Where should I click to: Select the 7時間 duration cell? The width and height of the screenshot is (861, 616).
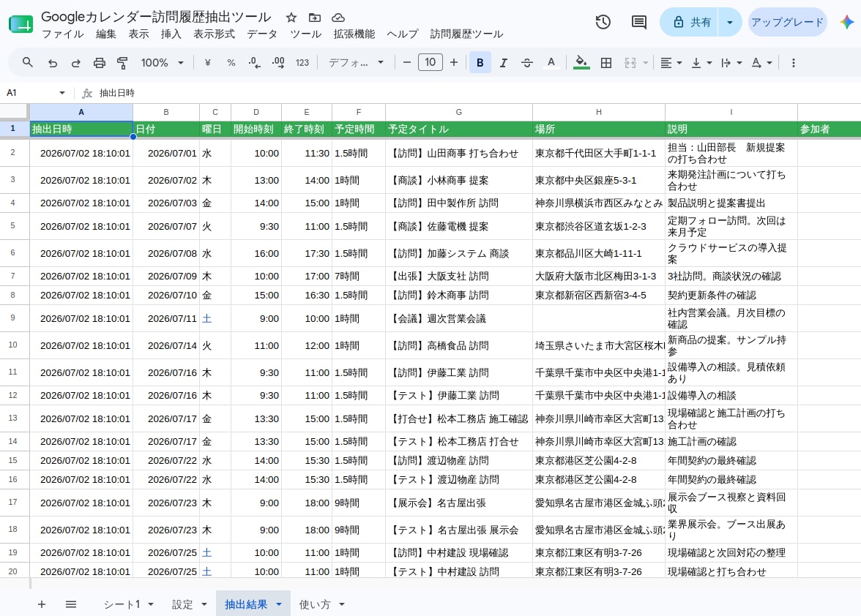pos(359,276)
